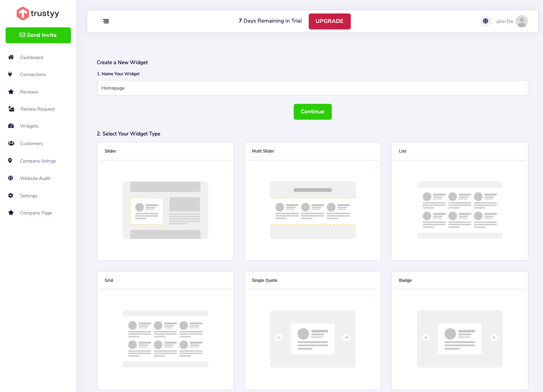Click the Multi Slider card title
The height and width of the screenshot is (392, 543).
pos(263,151)
